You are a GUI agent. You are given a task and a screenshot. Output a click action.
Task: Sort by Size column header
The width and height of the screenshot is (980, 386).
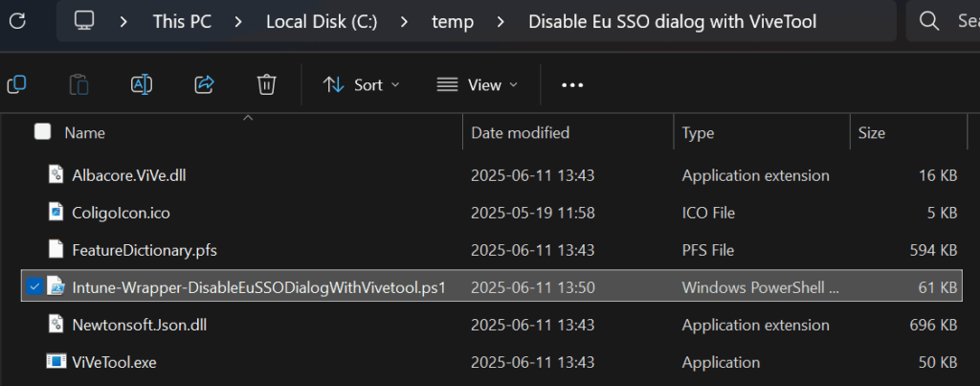click(x=871, y=132)
